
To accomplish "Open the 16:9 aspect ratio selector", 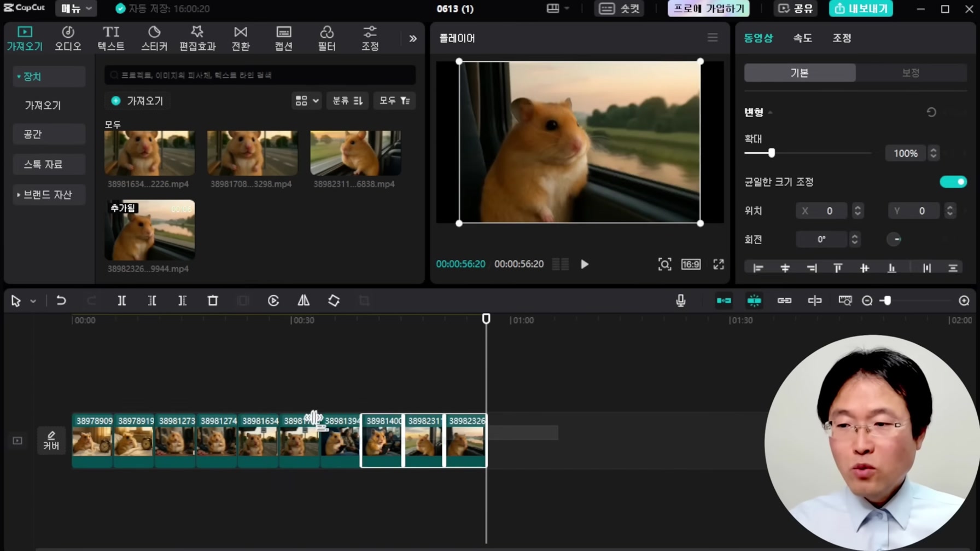I will 691,264.
